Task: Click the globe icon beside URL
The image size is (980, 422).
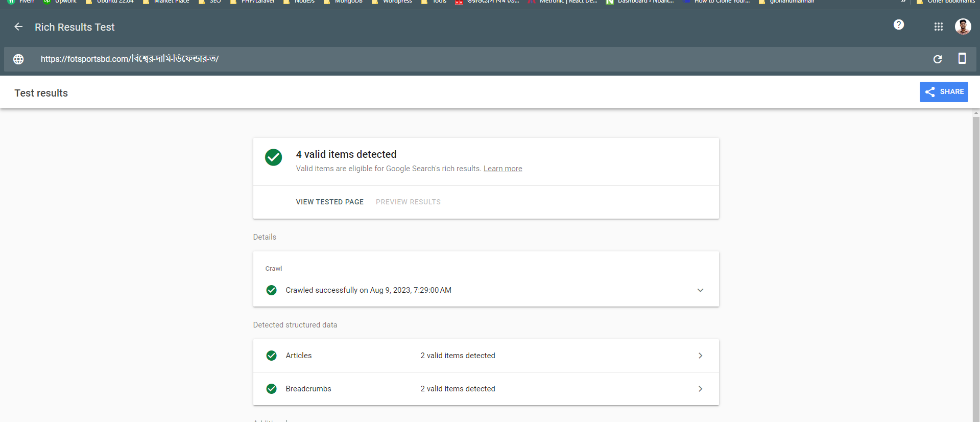Action: (x=18, y=59)
